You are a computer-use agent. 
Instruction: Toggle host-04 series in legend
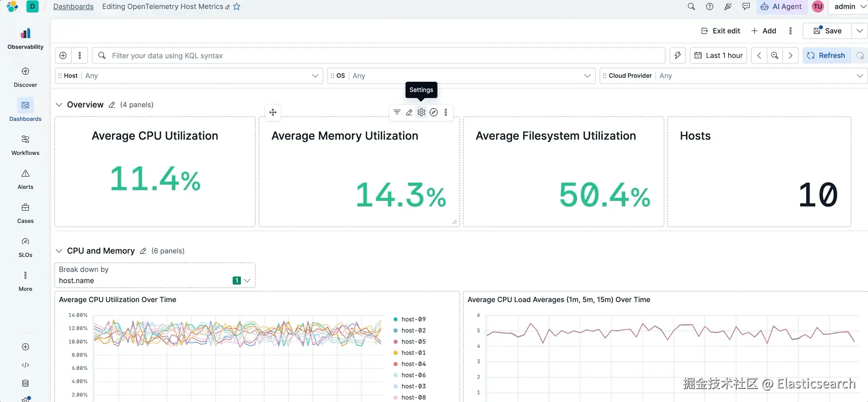410,364
